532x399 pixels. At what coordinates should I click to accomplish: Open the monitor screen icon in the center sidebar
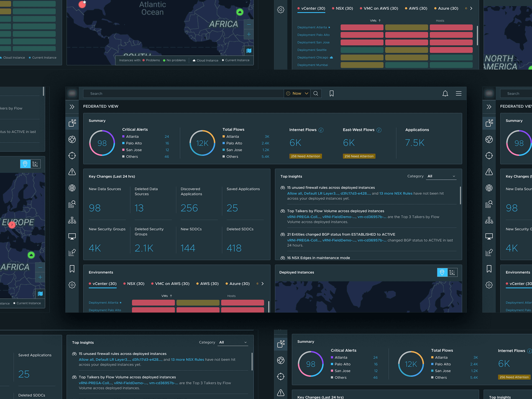pyautogui.click(x=72, y=236)
